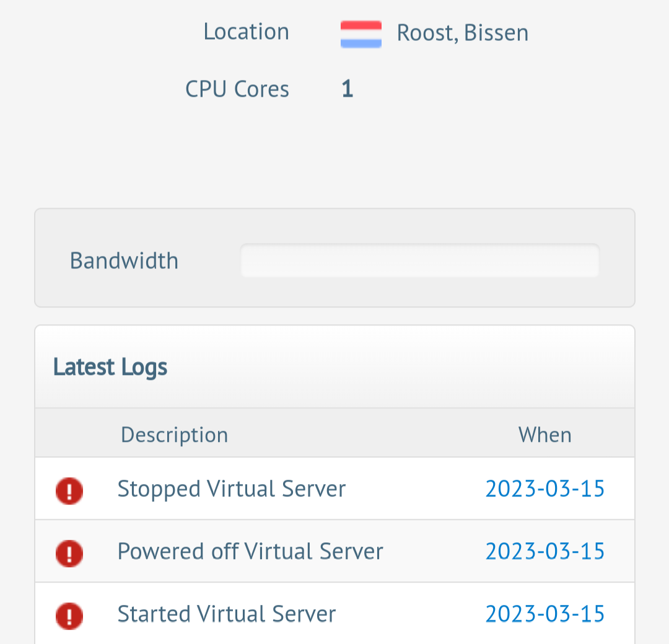669x644 pixels.
Task: Click alert icon beside Stopped Virtual Server
Action: pyautogui.click(x=69, y=491)
